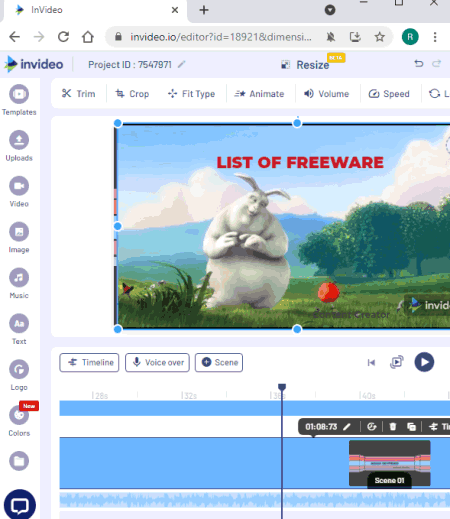450x519 pixels.
Task: Click the replace media icon in popup
Action: 371,427
